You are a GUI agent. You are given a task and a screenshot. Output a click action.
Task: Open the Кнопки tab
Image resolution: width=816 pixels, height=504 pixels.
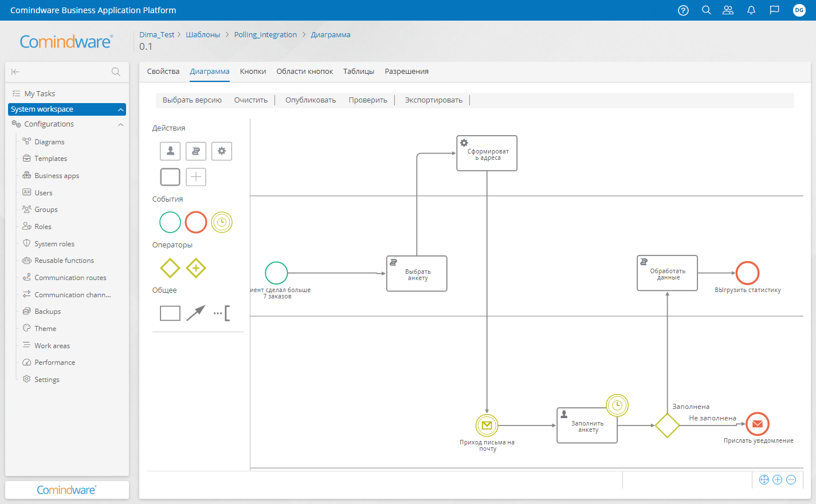253,72
